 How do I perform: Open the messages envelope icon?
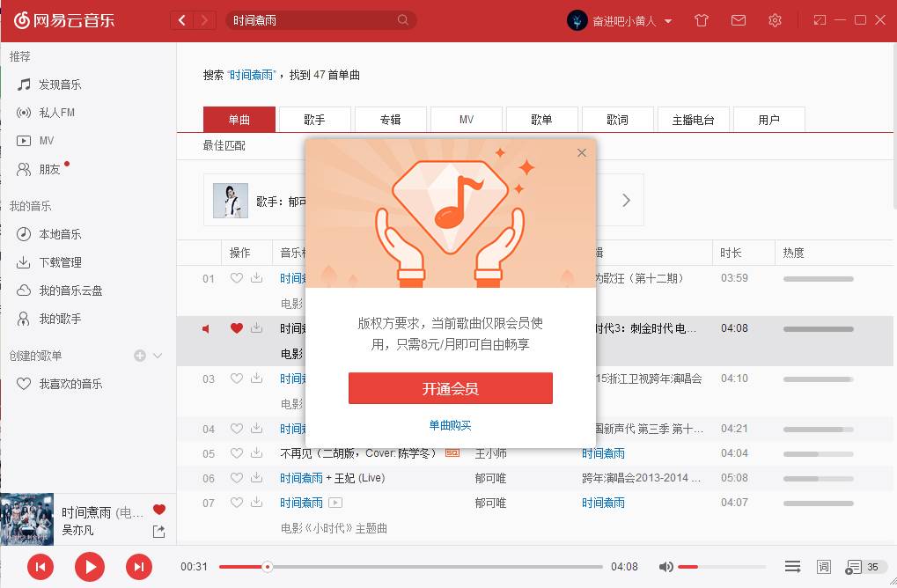coord(739,20)
